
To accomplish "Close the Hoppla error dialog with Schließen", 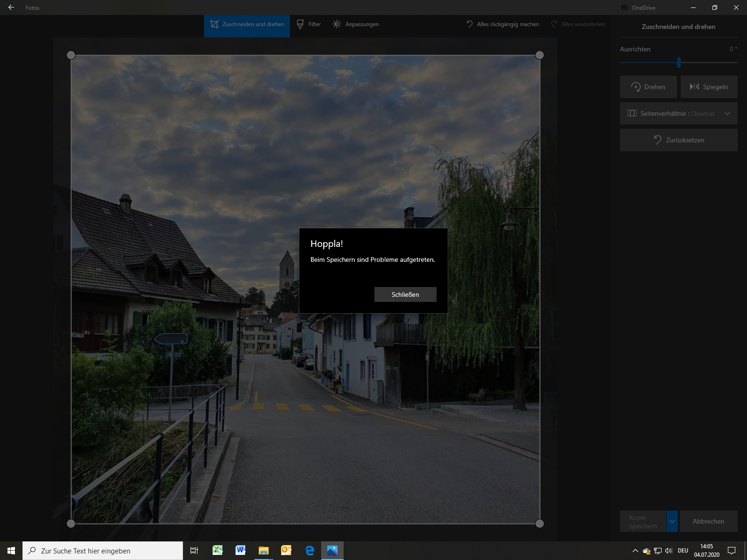I will coord(405,294).
